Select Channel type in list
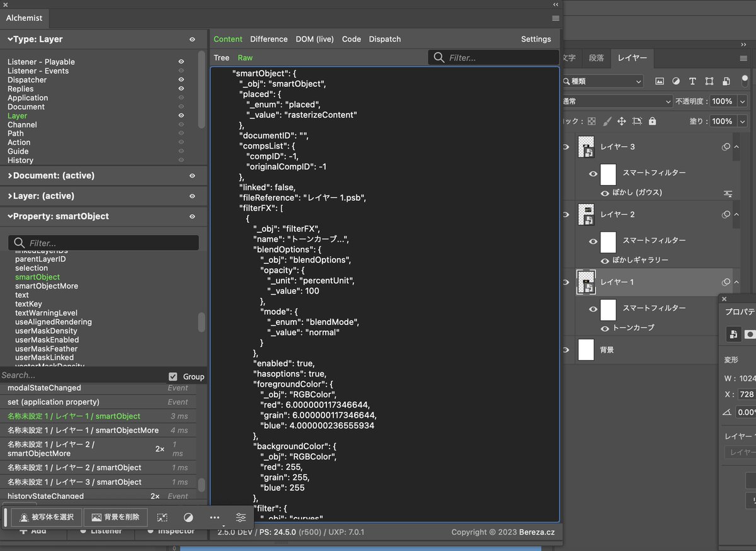The image size is (756, 551). click(22, 125)
